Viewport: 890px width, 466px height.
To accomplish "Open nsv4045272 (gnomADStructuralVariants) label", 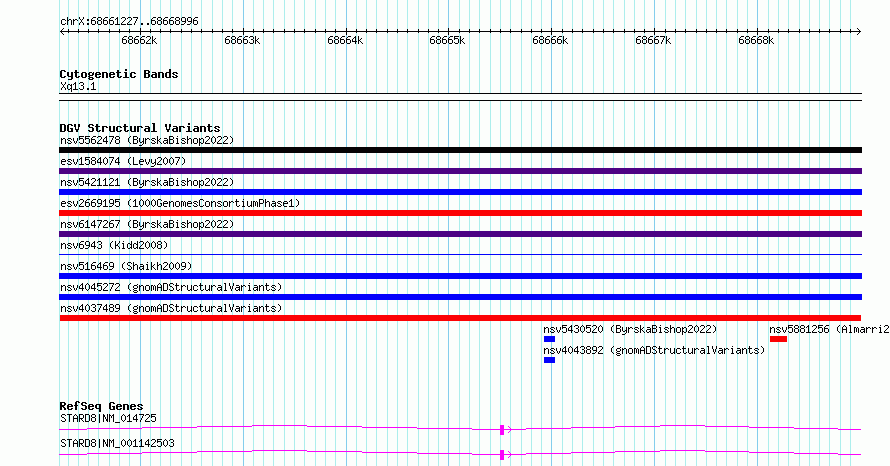I will 171,287.
